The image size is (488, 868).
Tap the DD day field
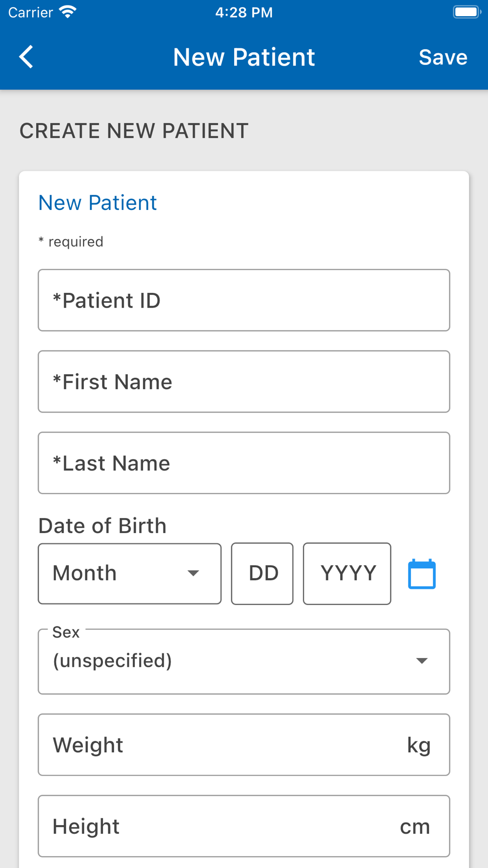[263, 574]
